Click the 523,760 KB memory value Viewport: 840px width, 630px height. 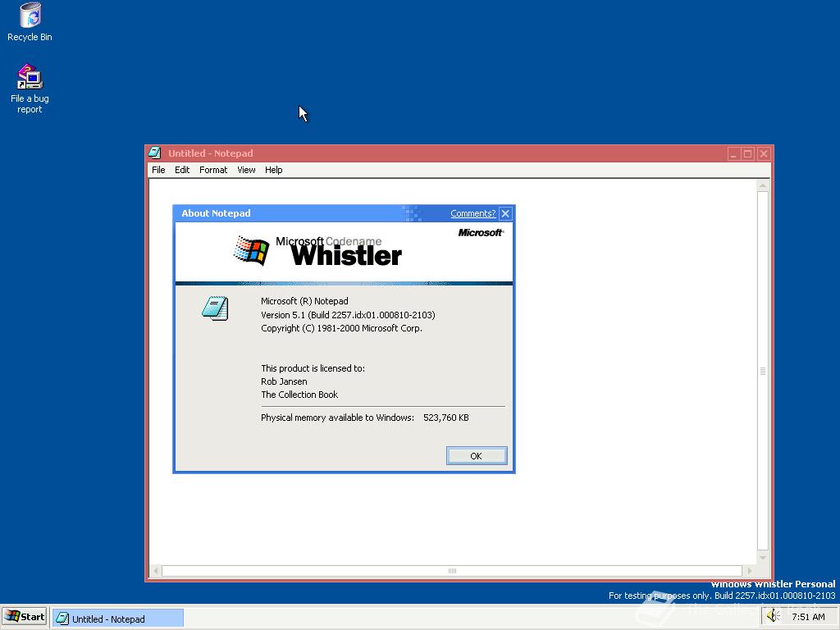445,418
